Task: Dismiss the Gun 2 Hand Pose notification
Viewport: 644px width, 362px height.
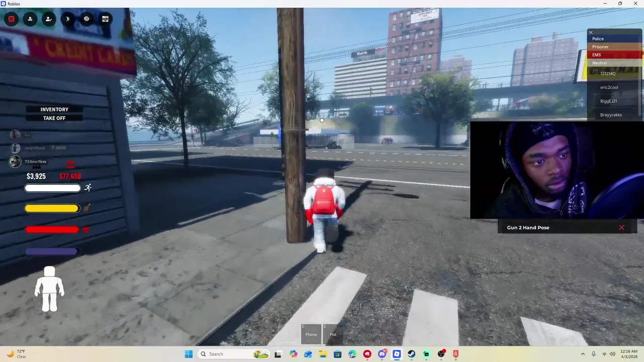Action: point(621,228)
